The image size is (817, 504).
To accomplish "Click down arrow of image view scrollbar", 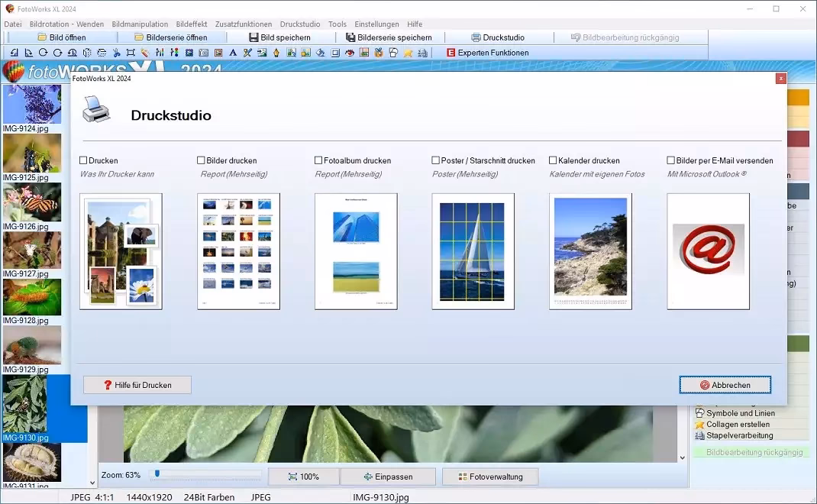I will pyautogui.click(x=683, y=457).
